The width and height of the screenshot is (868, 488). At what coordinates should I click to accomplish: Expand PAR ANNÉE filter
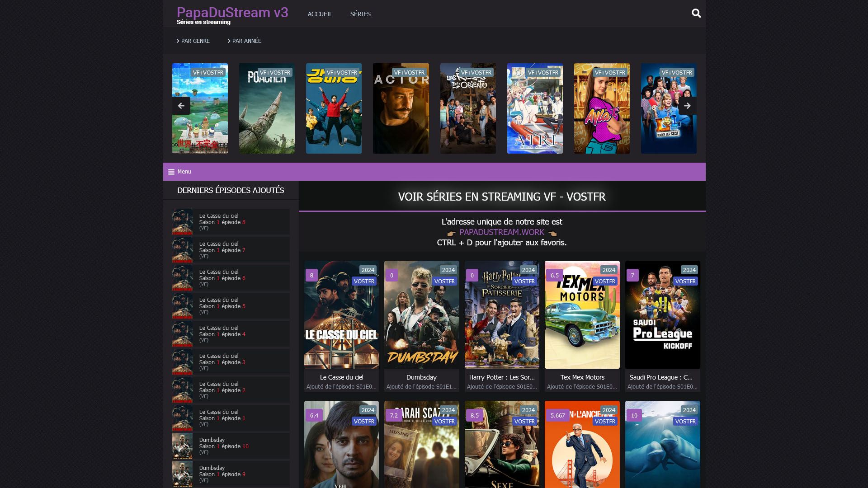[x=245, y=41]
